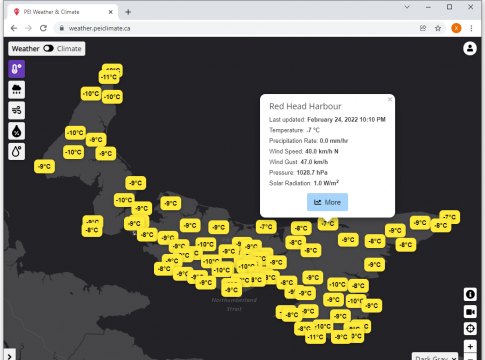Open the Dark Gray basemap dropdown
The height and width of the screenshot is (360, 485).
(435, 357)
